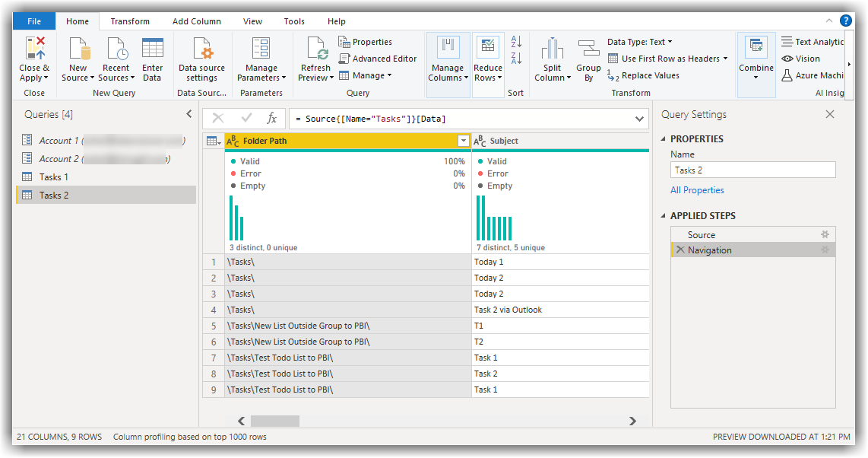Screen dimensions: 868x458
Task: Select the Folder Path column header
Action: pyautogui.click(x=348, y=142)
